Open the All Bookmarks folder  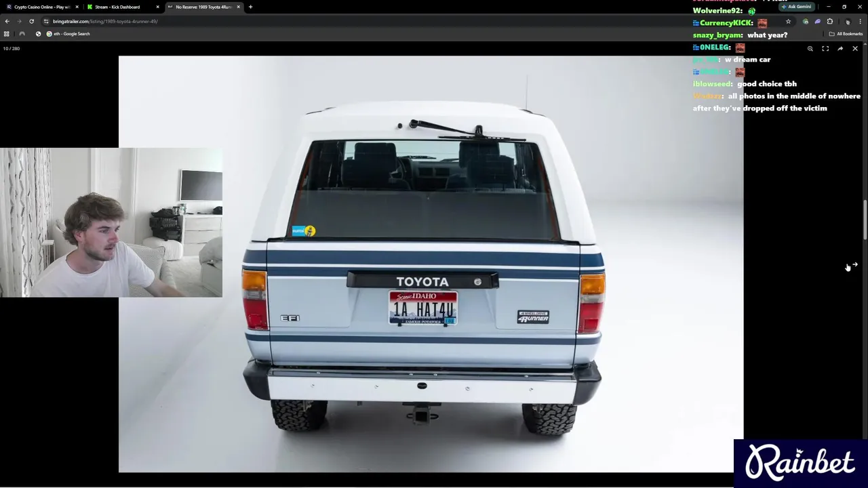tap(846, 34)
